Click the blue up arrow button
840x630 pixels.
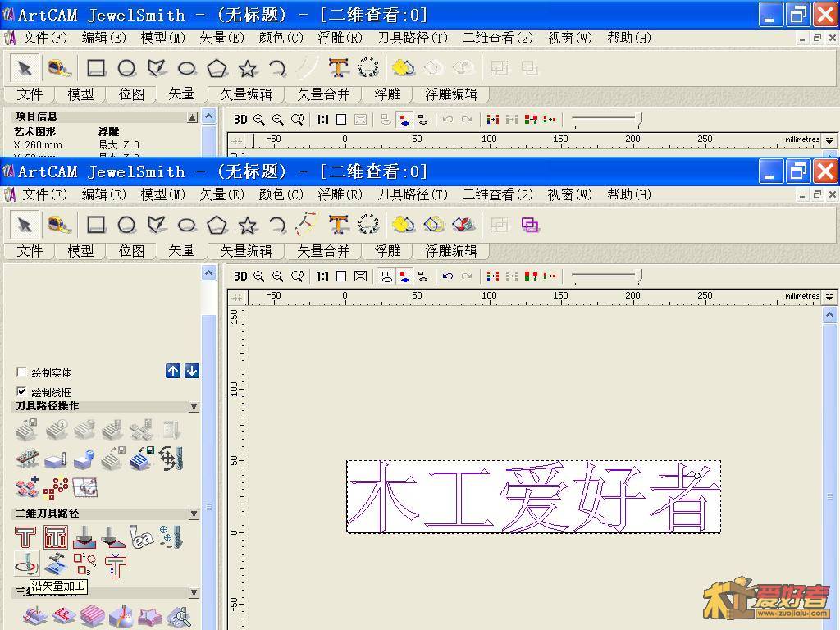pos(172,371)
